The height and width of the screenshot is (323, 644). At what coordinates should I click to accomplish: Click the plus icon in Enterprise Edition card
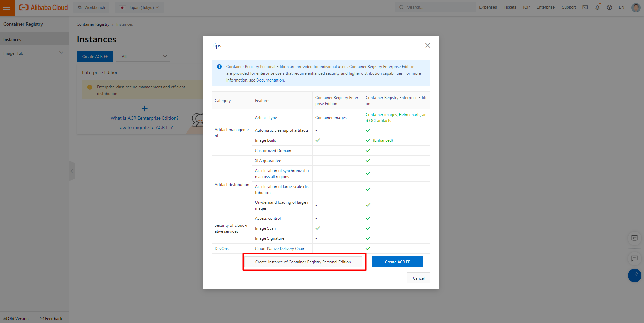[145, 108]
